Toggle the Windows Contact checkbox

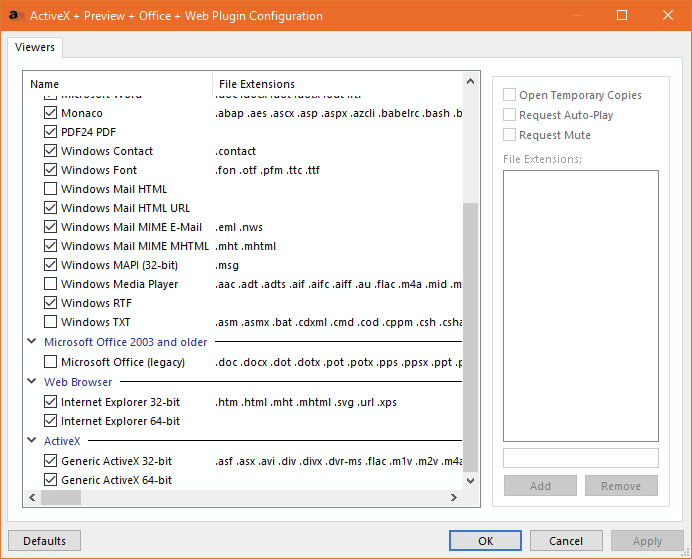50,151
